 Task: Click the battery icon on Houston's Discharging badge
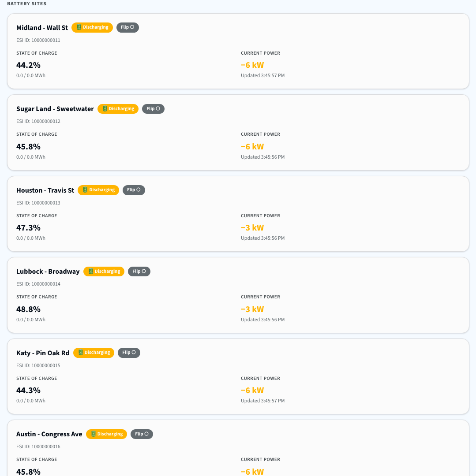click(85, 190)
